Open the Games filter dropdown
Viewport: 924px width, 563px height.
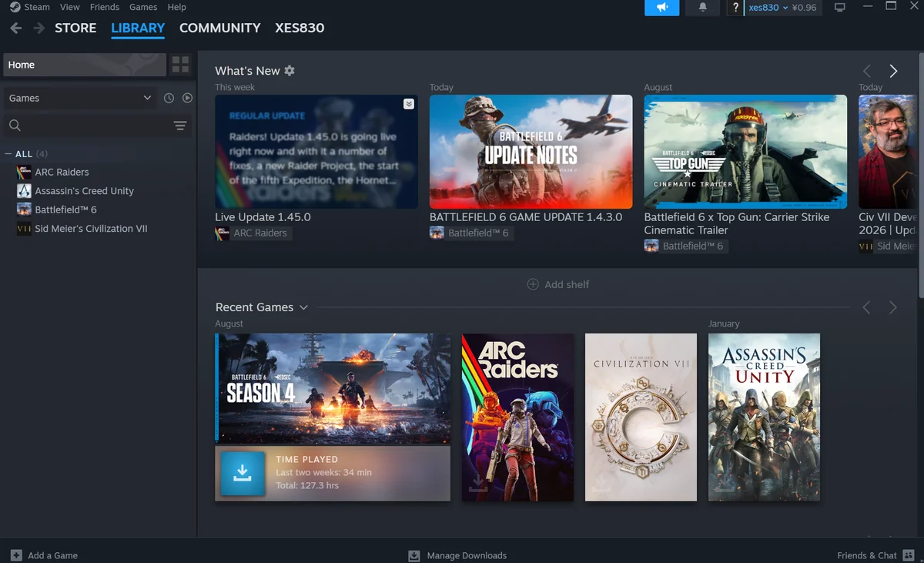pos(80,98)
